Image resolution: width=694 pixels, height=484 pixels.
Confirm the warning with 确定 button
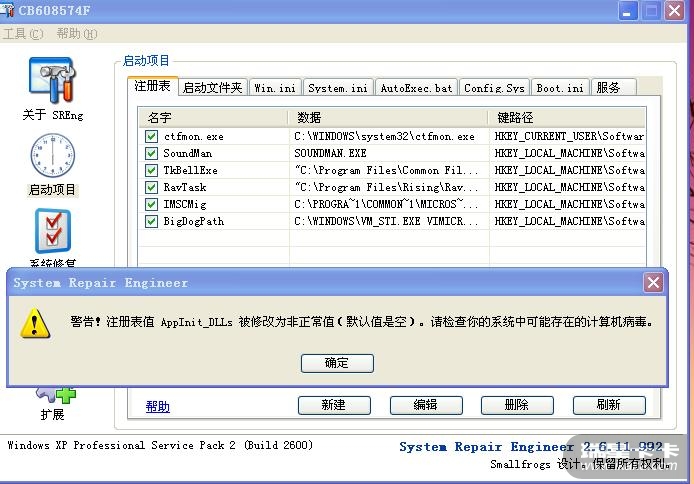coord(337,363)
